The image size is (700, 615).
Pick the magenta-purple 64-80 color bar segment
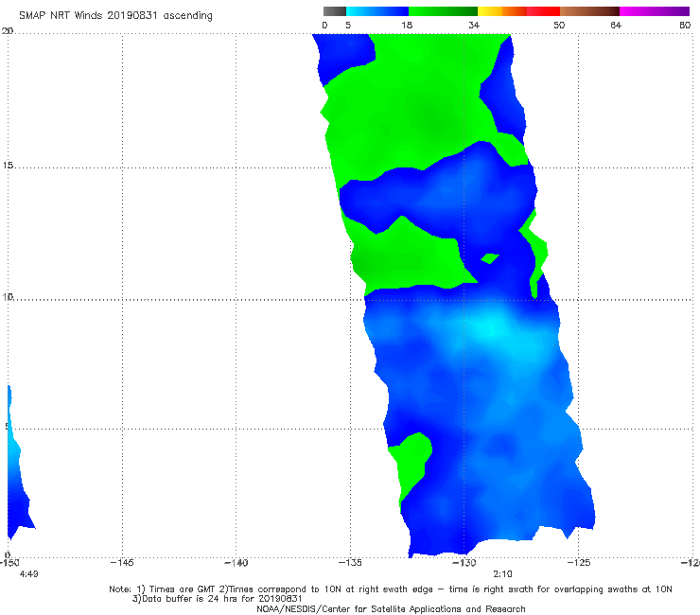coord(655,11)
